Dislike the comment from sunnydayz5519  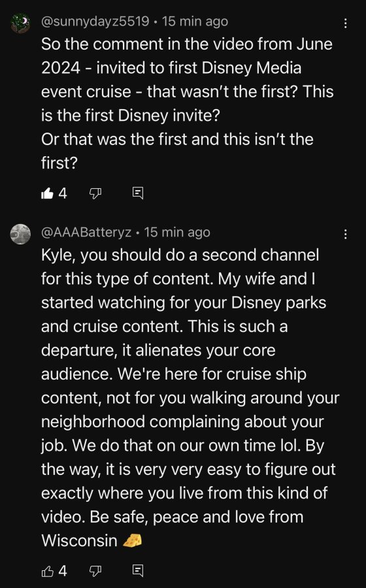(x=95, y=193)
